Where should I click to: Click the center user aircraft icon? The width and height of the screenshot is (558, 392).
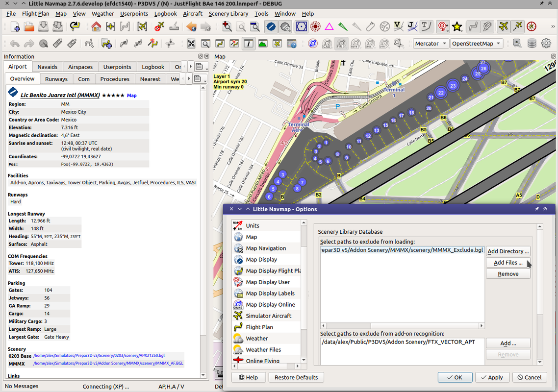142,26
